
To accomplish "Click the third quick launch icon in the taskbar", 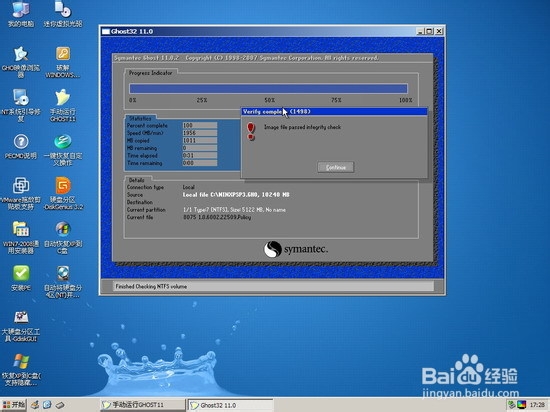I will [x=60, y=405].
